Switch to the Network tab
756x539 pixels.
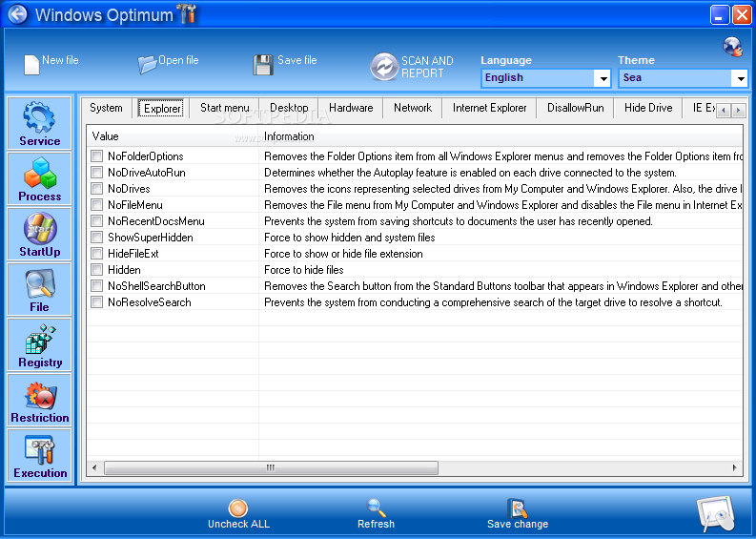[x=413, y=108]
